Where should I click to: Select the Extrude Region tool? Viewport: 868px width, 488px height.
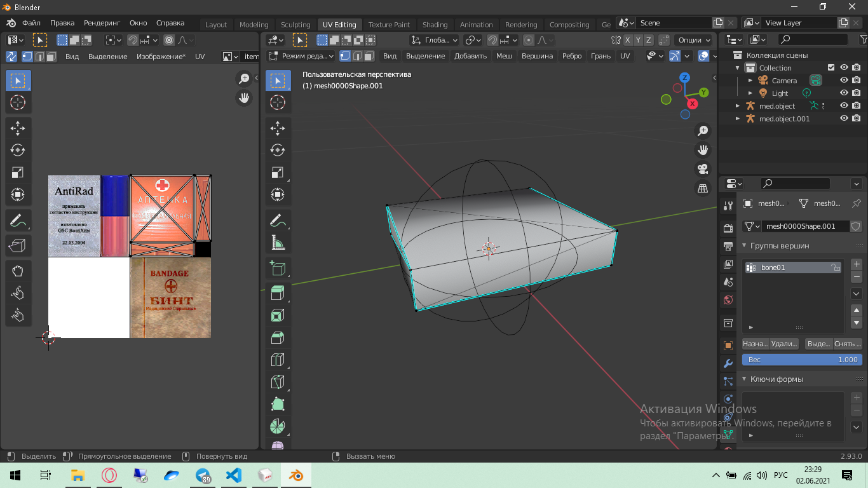pyautogui.click(x=278, y=293)
